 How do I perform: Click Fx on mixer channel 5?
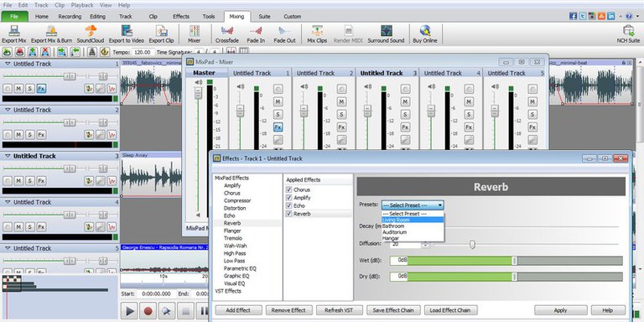(x=532, y=127)
